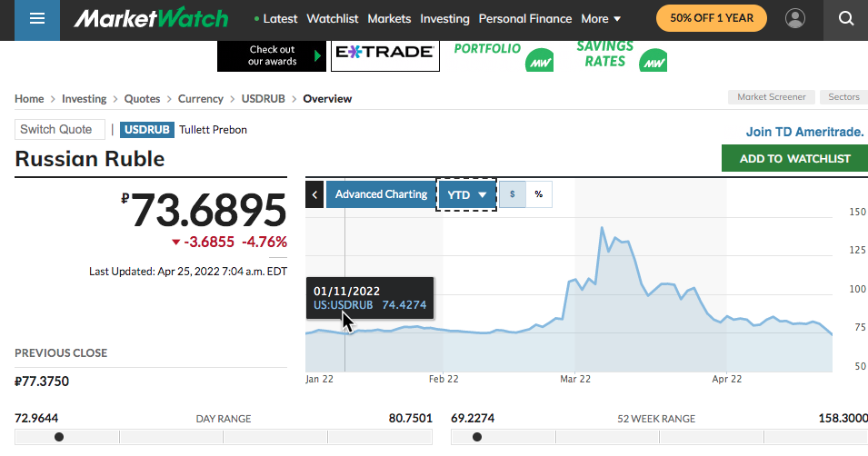Viewport: 868px width, 456px height.
Task: Click the USDRUB ticker badge
Action: pyautogui.click(x=146, y=130)
